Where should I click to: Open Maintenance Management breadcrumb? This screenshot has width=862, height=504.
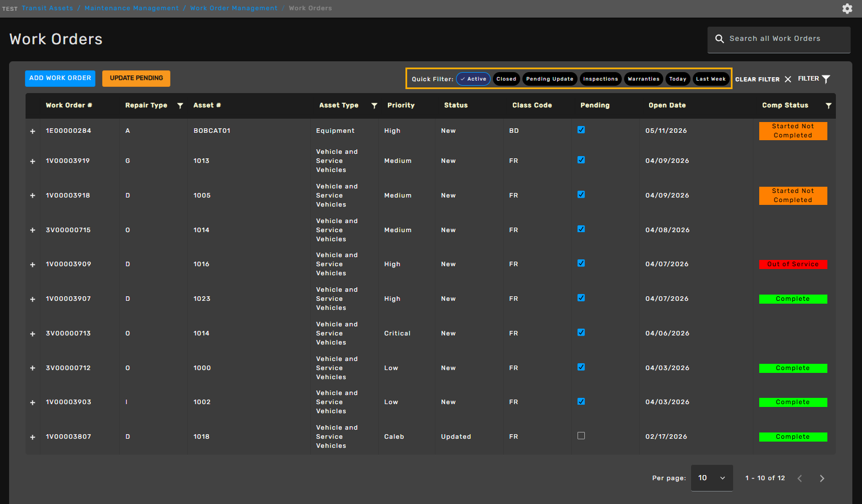tap(131, 9)
